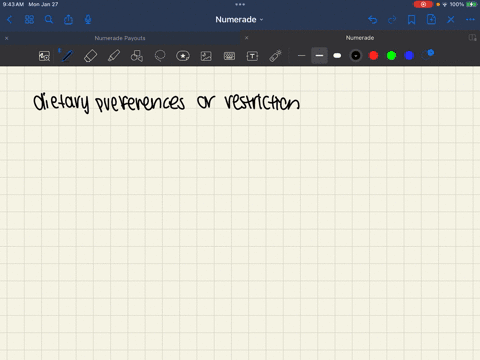Image resolution: width=480 pixels, height=360 pixels.
Task: Redo the last action
Action: 392,20
